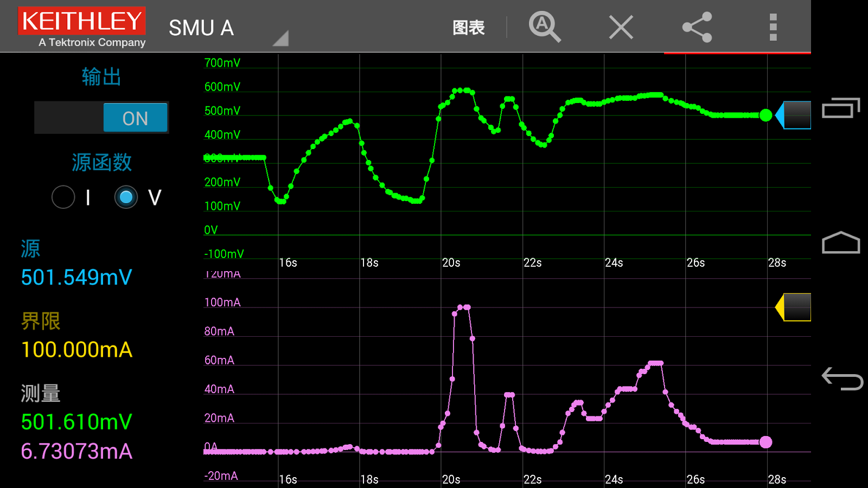Tap the measured current 6.73073mA
The image size is (868, 488).
point(76,451)
